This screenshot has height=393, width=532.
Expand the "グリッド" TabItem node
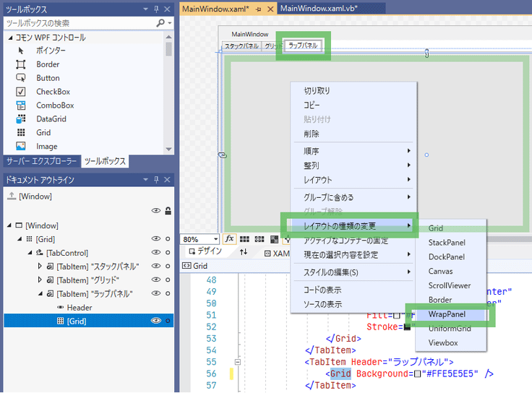pos(40,280)
